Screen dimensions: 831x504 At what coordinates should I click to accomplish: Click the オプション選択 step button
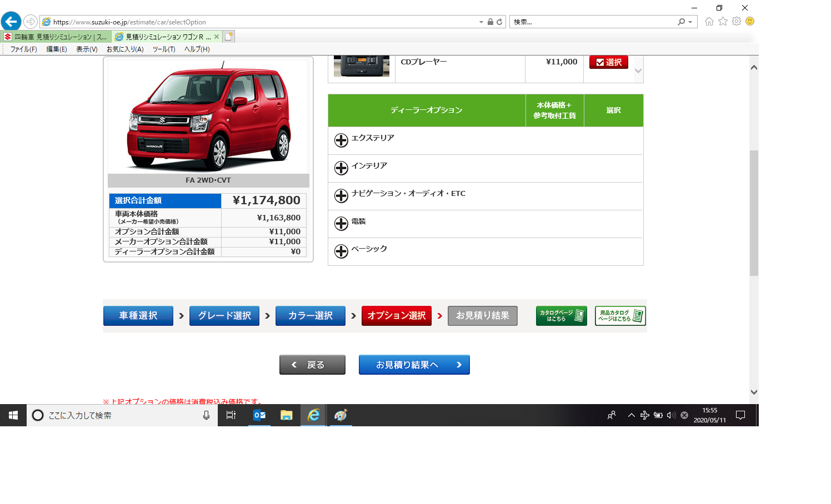pos(397,316)
